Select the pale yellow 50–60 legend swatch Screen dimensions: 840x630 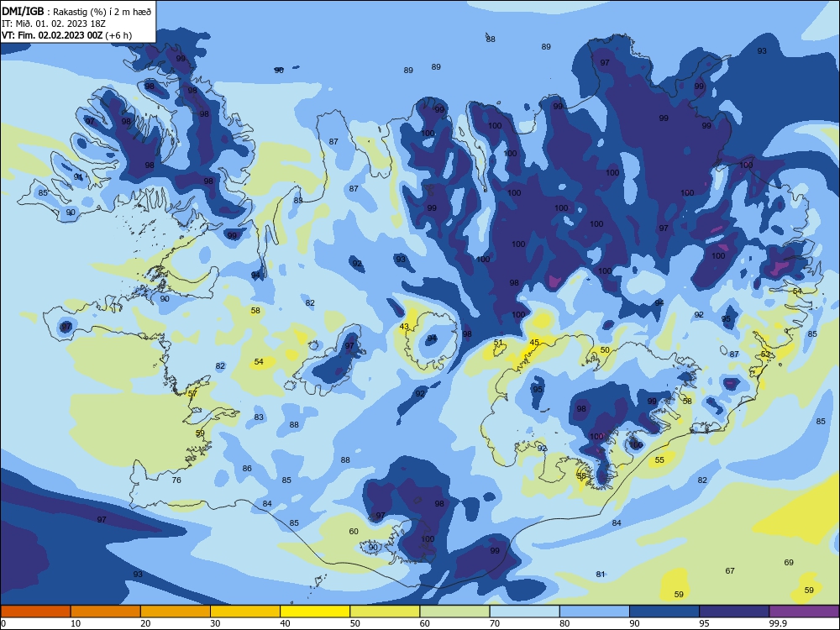tap(385, 612)
